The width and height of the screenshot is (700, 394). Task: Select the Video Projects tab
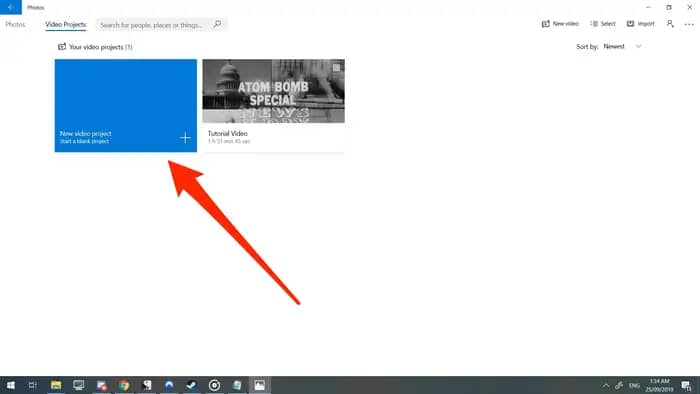[x=66, y=25]
